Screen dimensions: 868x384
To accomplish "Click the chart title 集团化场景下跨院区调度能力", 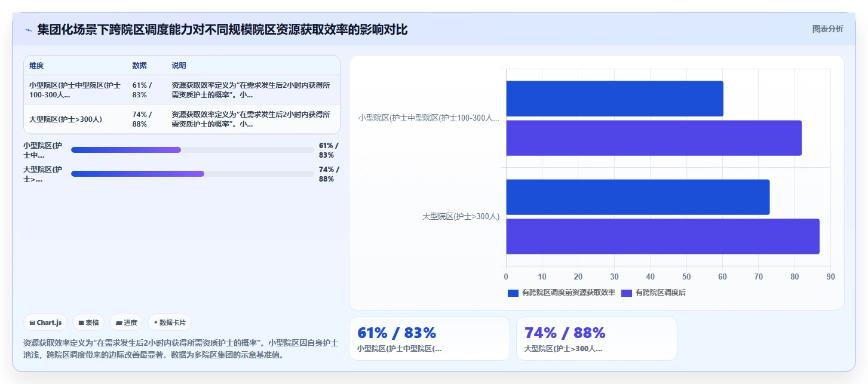I will [222, 30].
